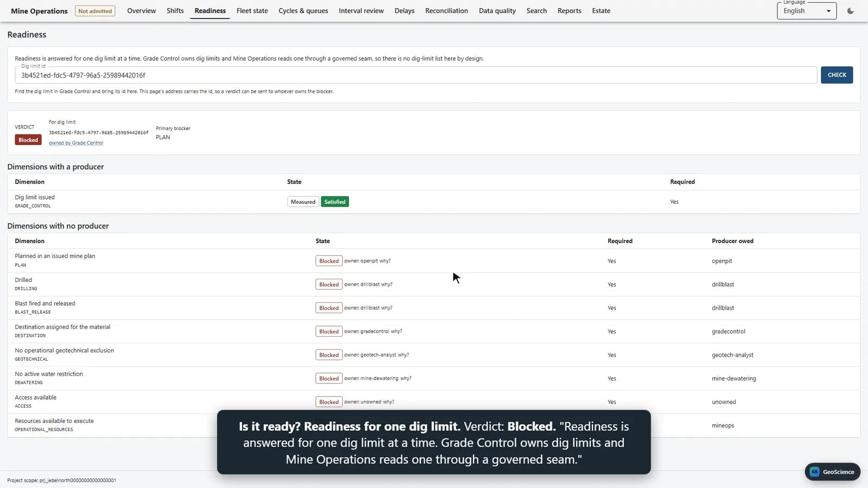Open why? for No active water restriction
868x488 pixels.
[406, 378]
